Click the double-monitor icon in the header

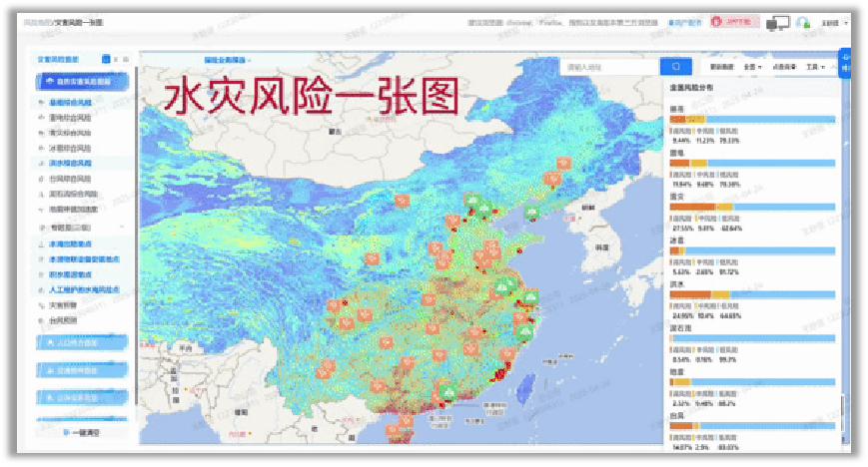777,23
